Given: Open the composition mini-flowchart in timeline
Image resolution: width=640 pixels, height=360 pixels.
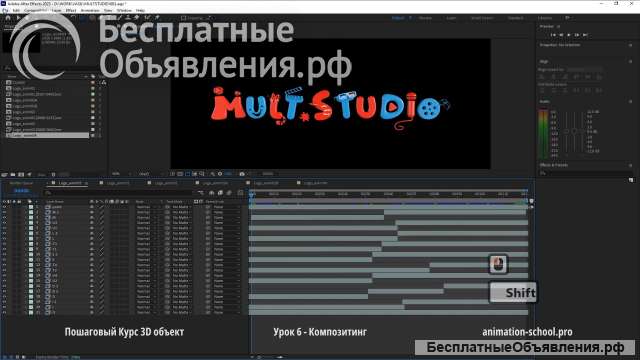Looking at the screenshot, I should [200, 193].
